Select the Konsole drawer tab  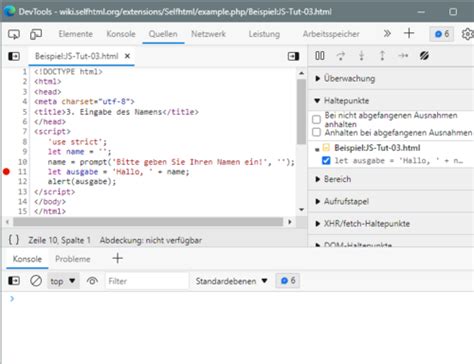[x=27, y=259]
